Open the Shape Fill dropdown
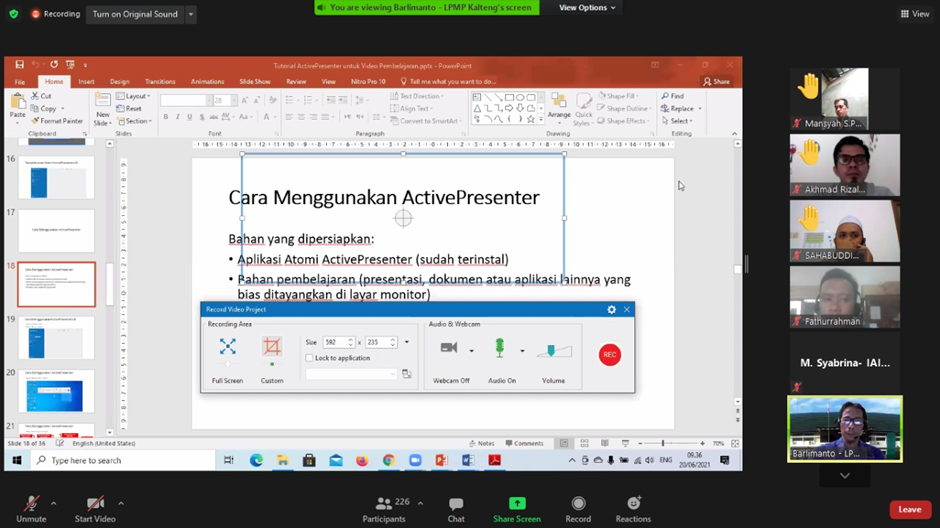This screenshot has height=528, width=940. pyautogui.click(x=619, y=96)
